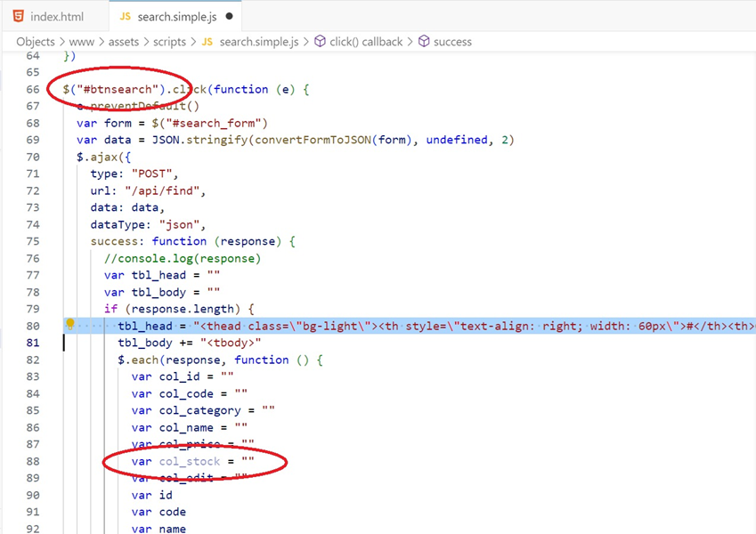Open the search.simple.js breadcrumb file

click(x=259, y=42)
